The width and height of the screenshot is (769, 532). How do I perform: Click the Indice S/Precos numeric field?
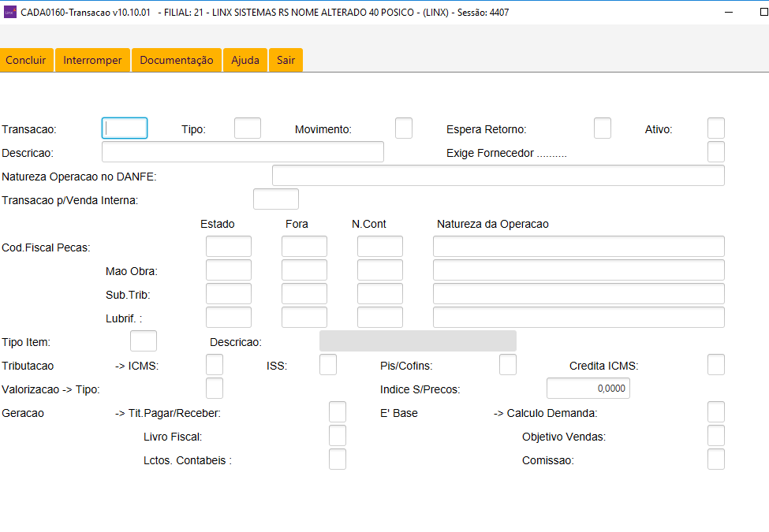pyautogui.click(x=588, y=389)
